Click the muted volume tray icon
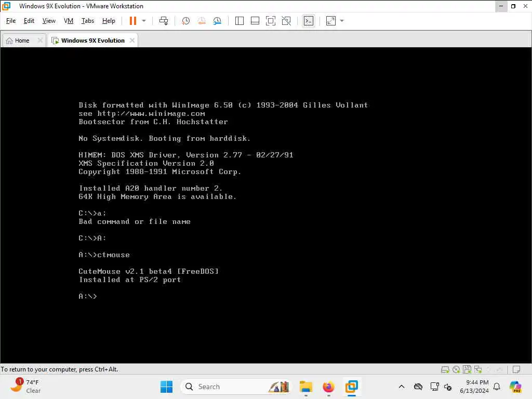532x399 pixels. [448, 387]
